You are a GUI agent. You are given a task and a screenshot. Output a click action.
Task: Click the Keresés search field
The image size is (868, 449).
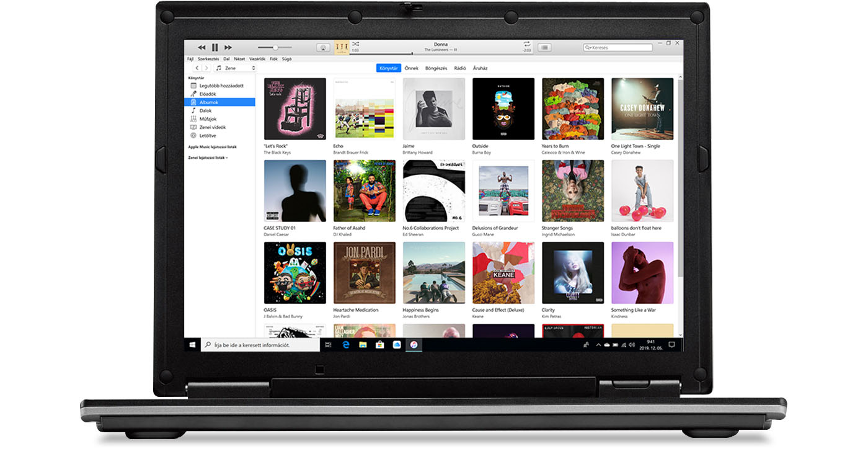click(618, 48)
